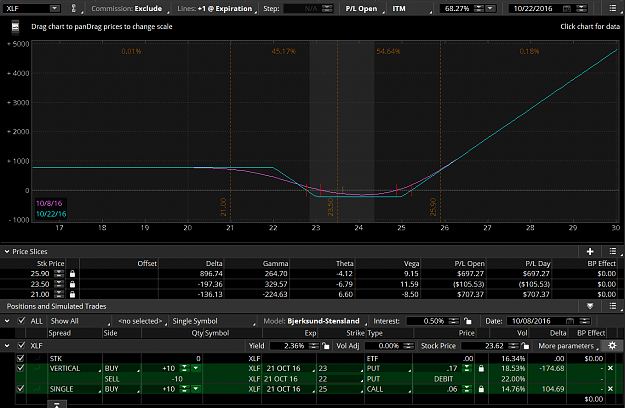This screenshot has width=625, height=408.
Task: Uncheck the STK position row checkbox
Action: [20, 358]
